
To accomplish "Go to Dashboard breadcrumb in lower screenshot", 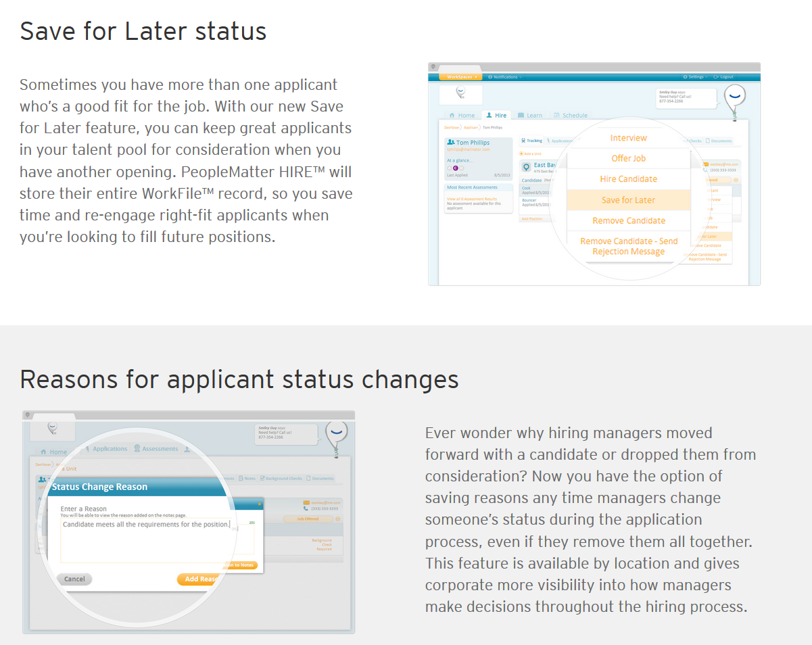I will tap(43, 464).
